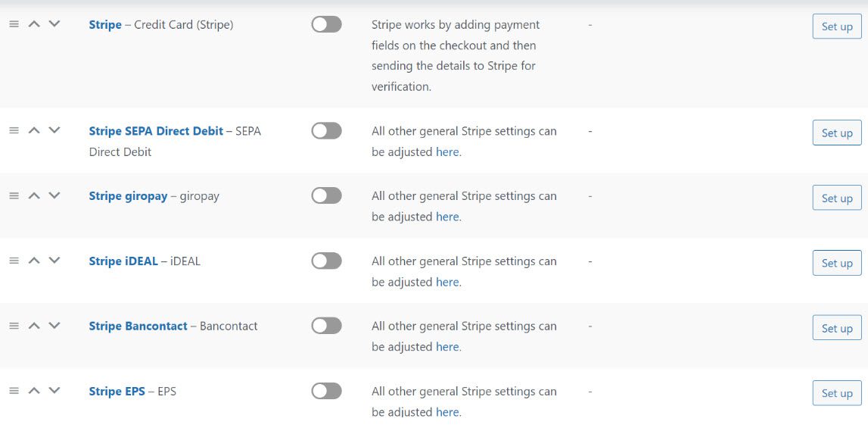Open the Stripe iDEAL method link
This screenshot has height=431, width=868.
coord(123,261)
